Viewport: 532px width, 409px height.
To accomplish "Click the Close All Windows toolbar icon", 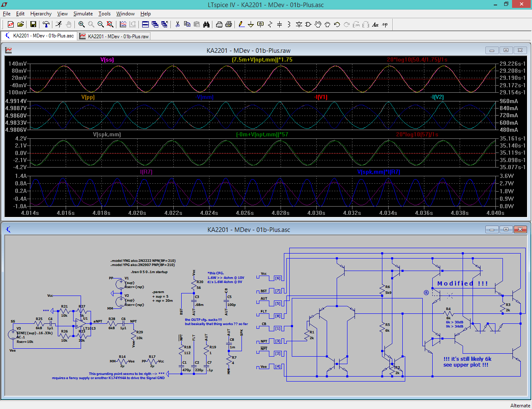I will pos(165,25).
